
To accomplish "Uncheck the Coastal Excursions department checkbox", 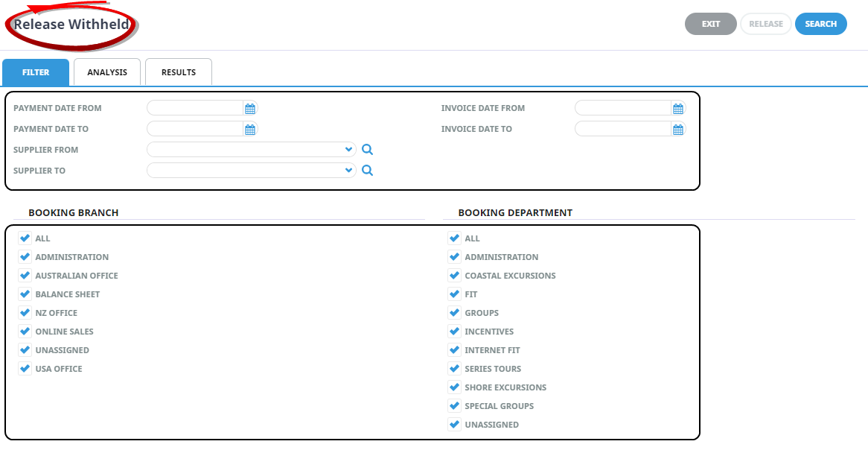I will point(455,276).
